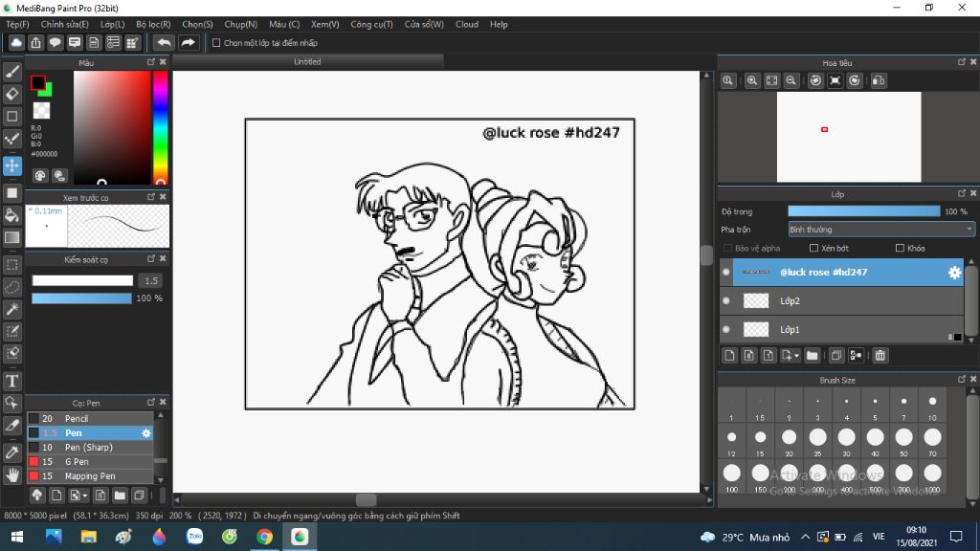The height and width of the screenshot is (551, 980).
Task: Delete layer using the trash icon
Action: click(x=880, y=356)
